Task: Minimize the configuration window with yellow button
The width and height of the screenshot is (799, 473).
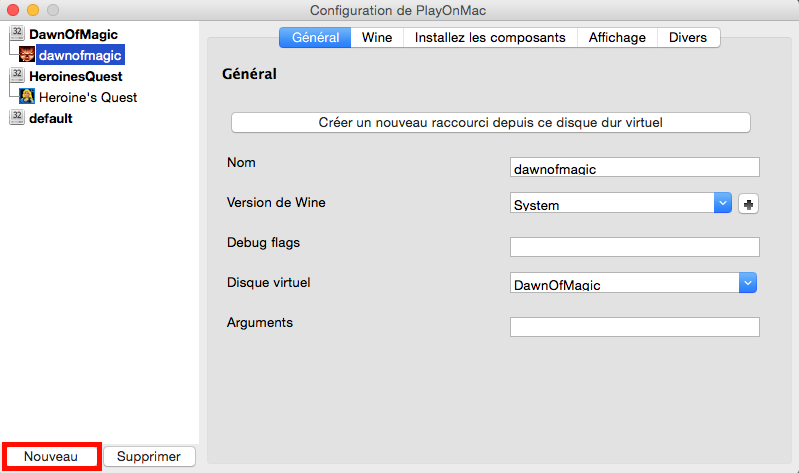Action: [x=33, y=10]
